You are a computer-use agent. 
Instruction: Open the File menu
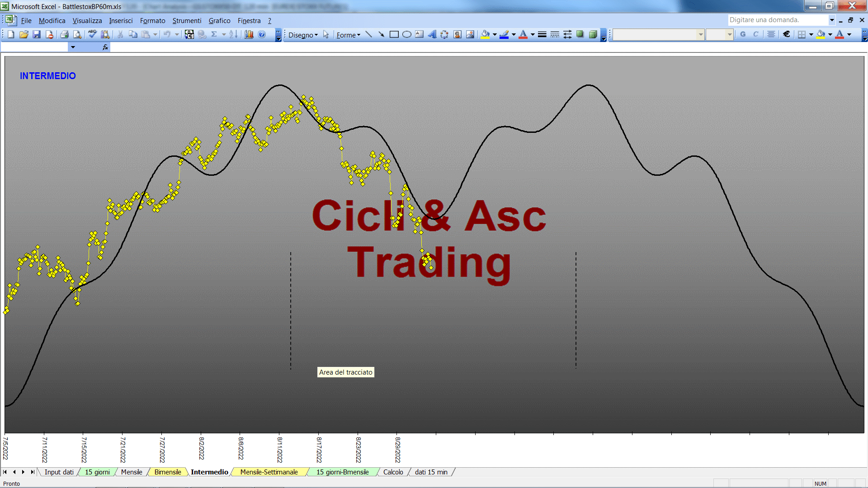(26, 20)
